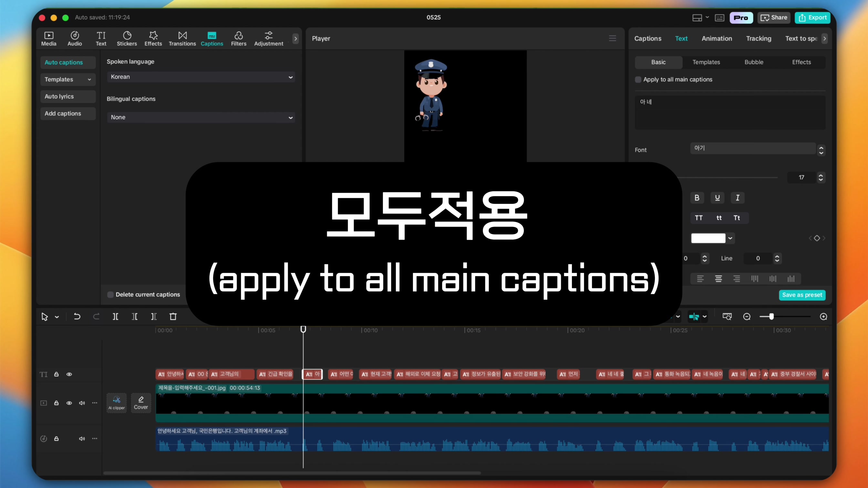Viewport: 868px width, 488px height.
Task: Zoom in the timeline with plus icon
Action: (823, 317)
